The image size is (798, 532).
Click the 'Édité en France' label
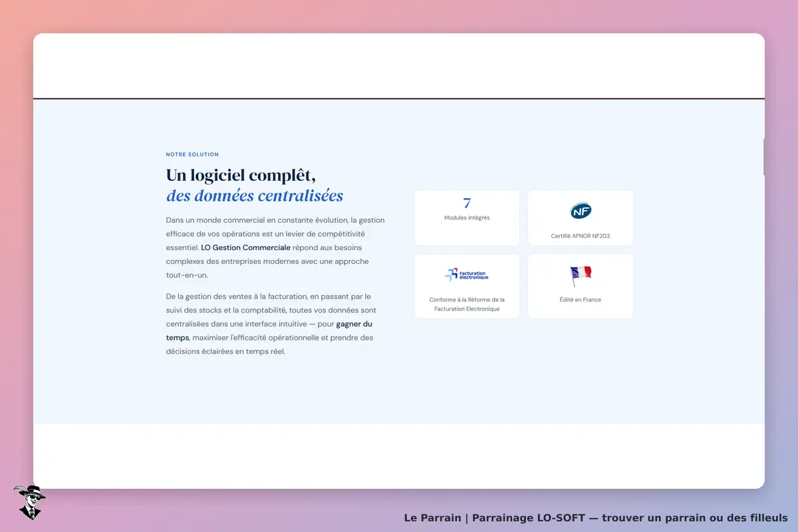coord(581,300)
